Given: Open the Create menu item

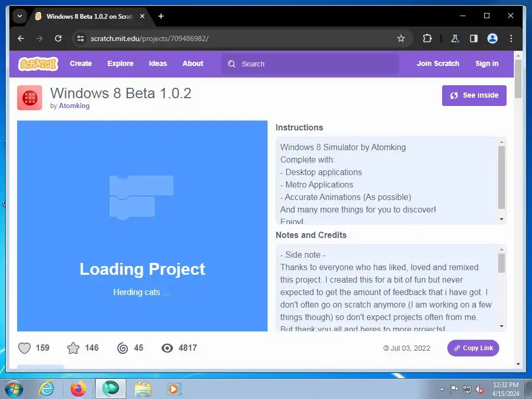Looking at the screenshot, I should click(x=81, y=64).
